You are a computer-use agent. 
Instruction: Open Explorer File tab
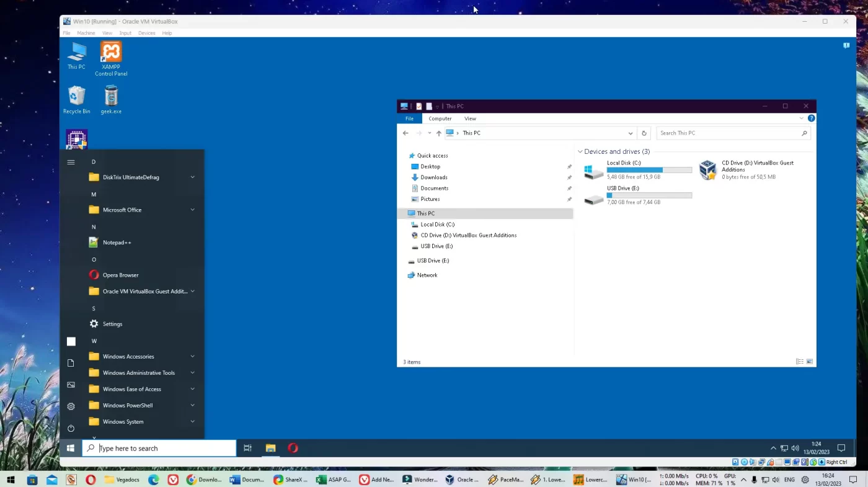(x=409, y=118)
